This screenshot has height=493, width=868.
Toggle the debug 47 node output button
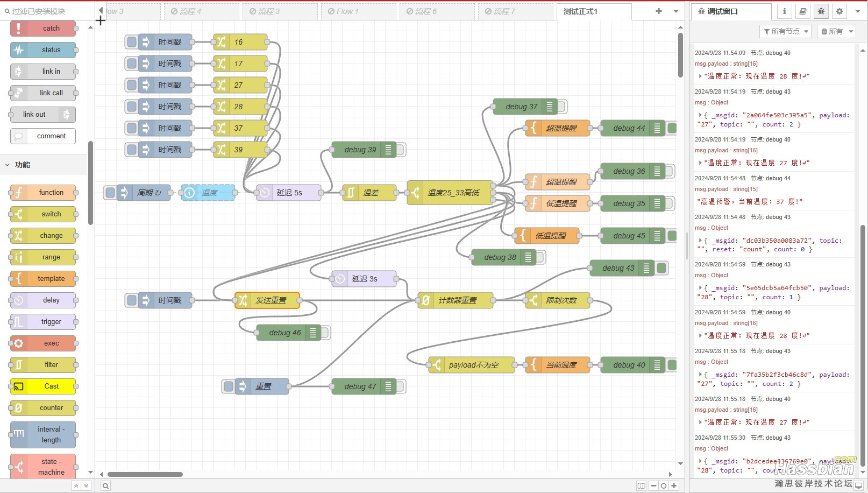click(x=401, y=386)
